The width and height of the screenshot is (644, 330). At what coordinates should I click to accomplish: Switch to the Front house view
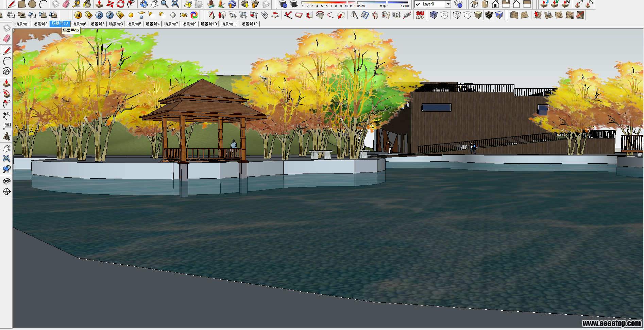pos(495,4)
